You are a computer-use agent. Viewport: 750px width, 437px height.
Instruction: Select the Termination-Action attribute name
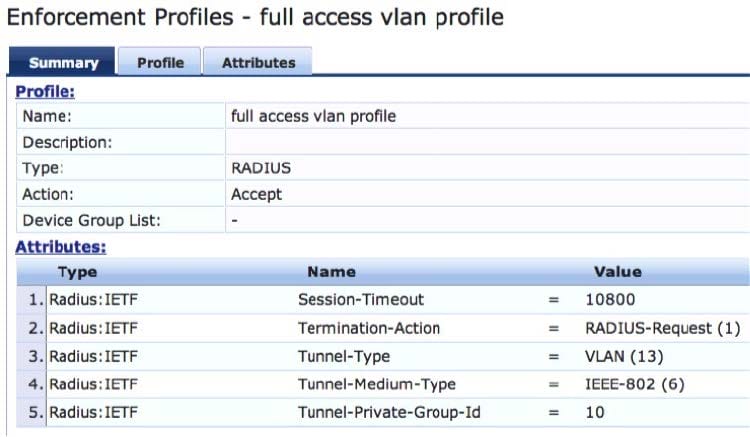click(x=369, y=328)
